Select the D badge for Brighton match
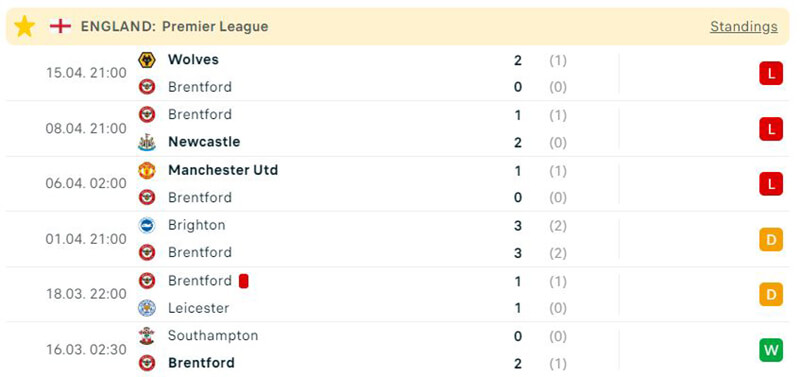Viewport: 800px width, 377px height. (x=770, y=239)
